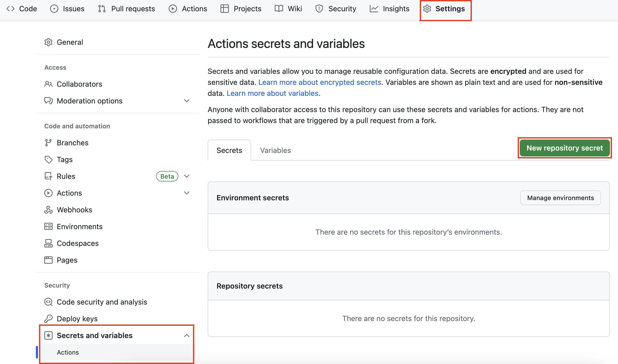Viewport: 618px width, 364px height.
Task: Click the Environments server icon
Action: [x=48, y=227]
